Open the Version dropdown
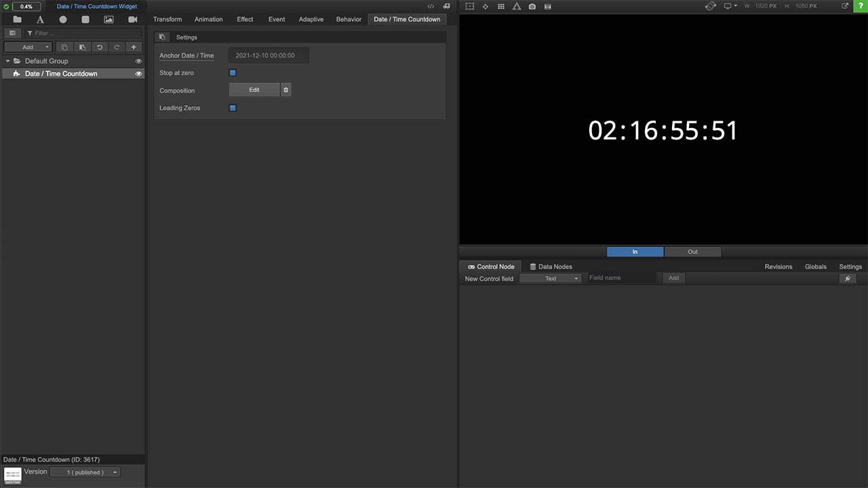This screenshot has height=488, width=868. (x=85, y=472)
